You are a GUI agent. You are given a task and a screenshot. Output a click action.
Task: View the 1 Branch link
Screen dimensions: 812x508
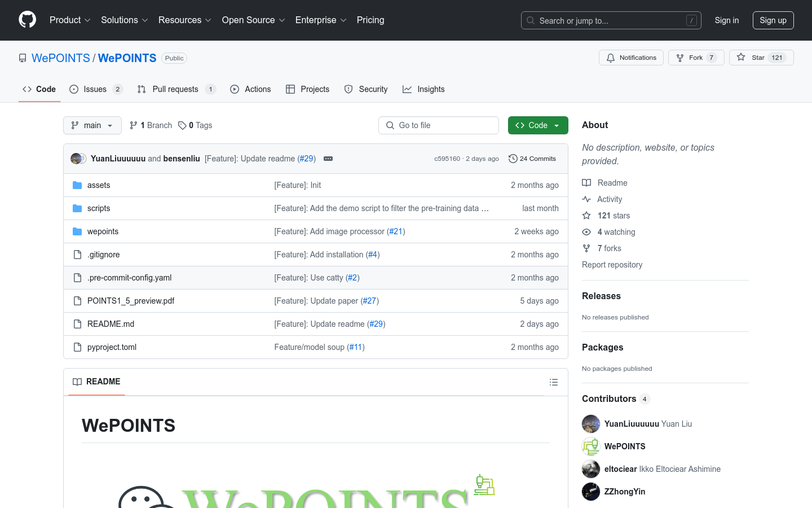coord(151,125)
